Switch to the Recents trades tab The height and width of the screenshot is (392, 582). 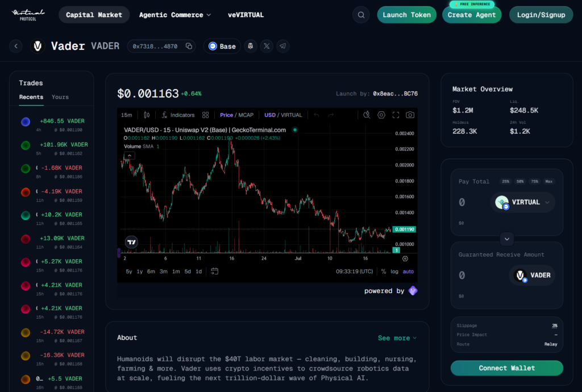coord(31,97)
